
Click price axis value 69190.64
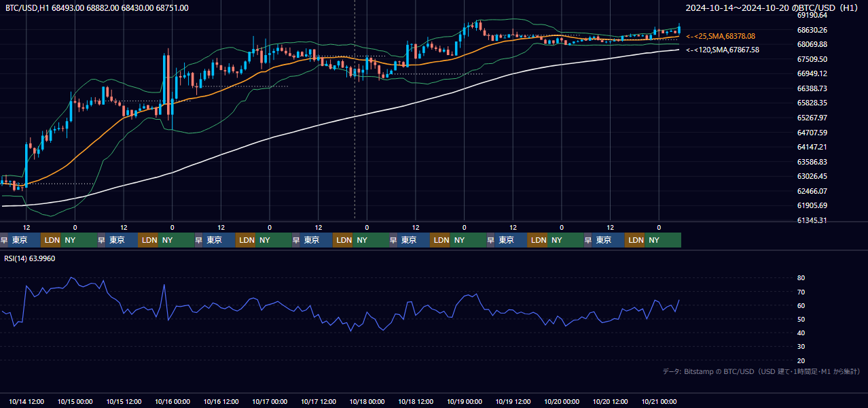coord(812,15)
